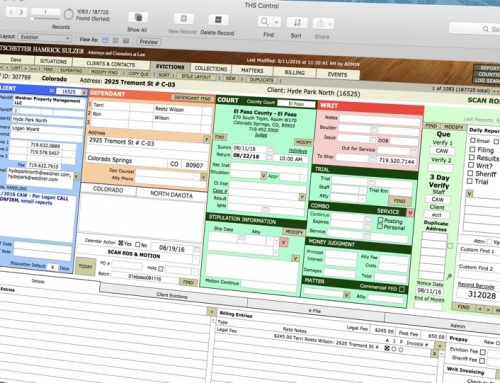The image size is (500, 383).
Task: Enable the Commercial FED checkbox
Action: click(402, 289)
